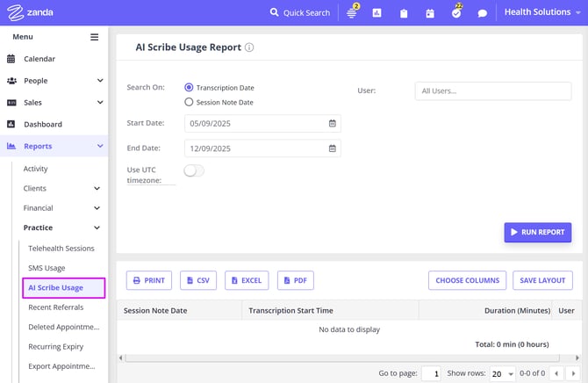Select the Transcription Date radio button
The image size is (588, 383).
coord(189,88)
